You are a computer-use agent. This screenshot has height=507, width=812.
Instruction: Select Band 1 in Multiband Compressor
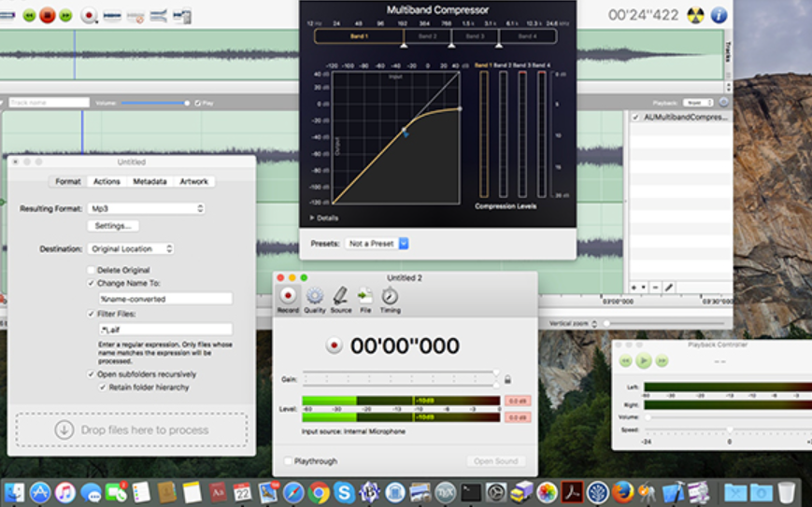359,36
